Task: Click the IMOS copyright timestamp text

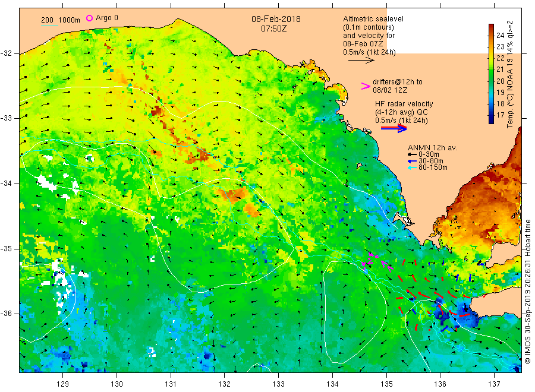Action: tap(528, 292)
